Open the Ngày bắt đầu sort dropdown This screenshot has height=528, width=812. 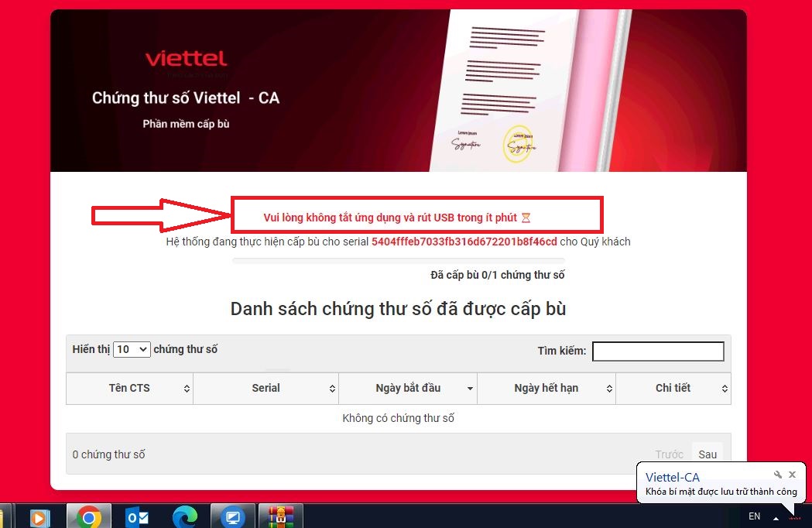[x=469, y=388]
